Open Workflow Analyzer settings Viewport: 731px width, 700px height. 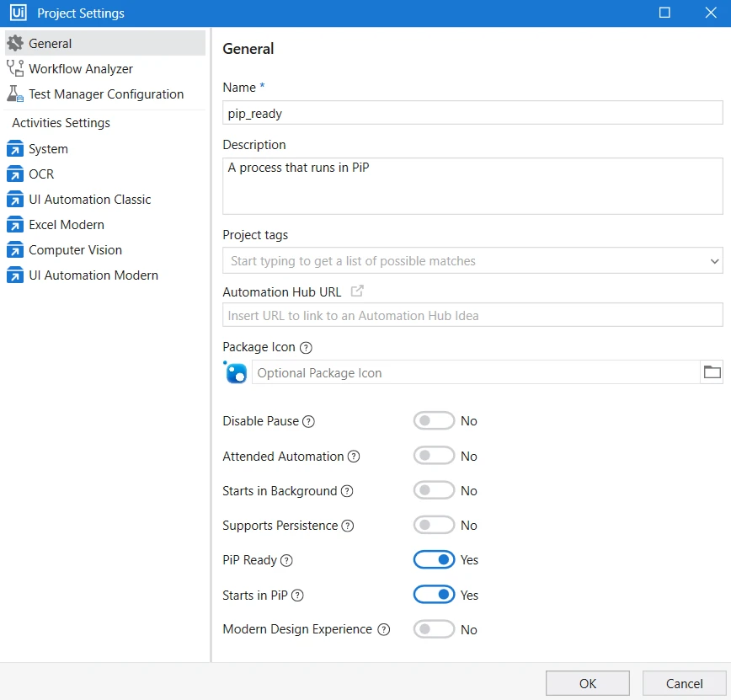(x=105, y=68)
